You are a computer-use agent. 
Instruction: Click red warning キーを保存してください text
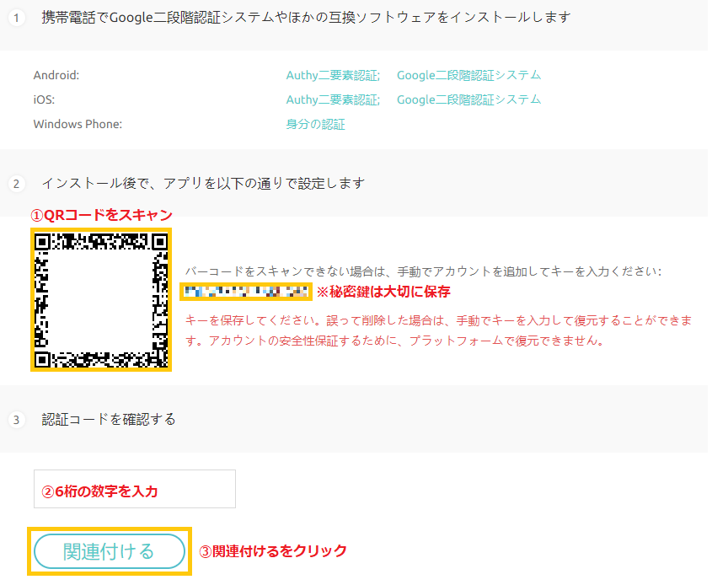pos(439,330)
